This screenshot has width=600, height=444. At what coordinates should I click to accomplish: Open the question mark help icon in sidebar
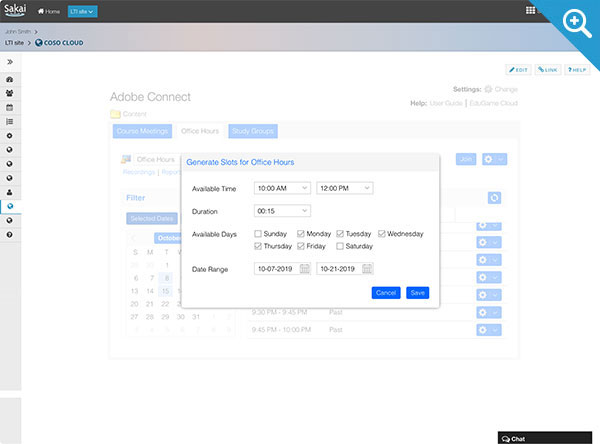tap(10, 235)
